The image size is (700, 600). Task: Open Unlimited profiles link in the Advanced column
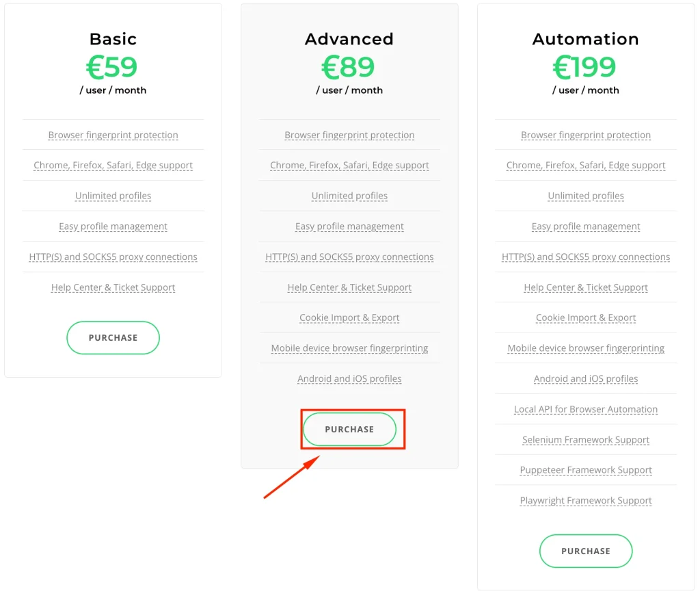pos(349,196)
